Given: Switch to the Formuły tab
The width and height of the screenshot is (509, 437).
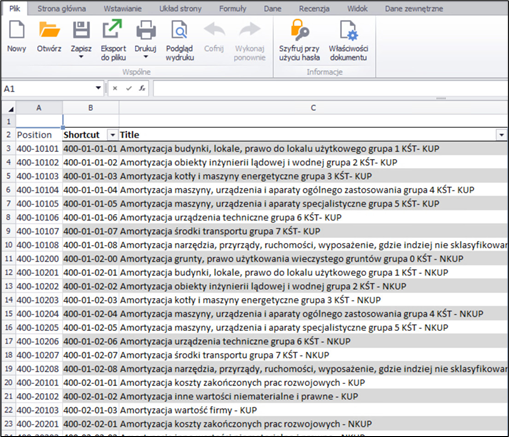Looking at the screenshot, I should pos(233,9).
